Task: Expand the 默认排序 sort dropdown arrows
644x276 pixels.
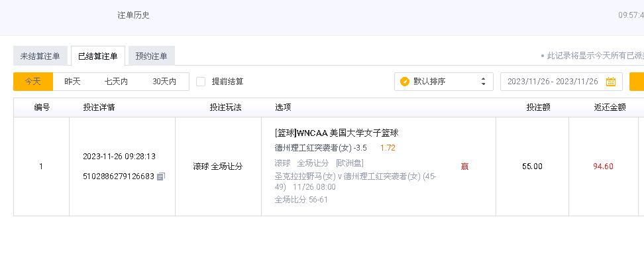Action: pos(482,82)
